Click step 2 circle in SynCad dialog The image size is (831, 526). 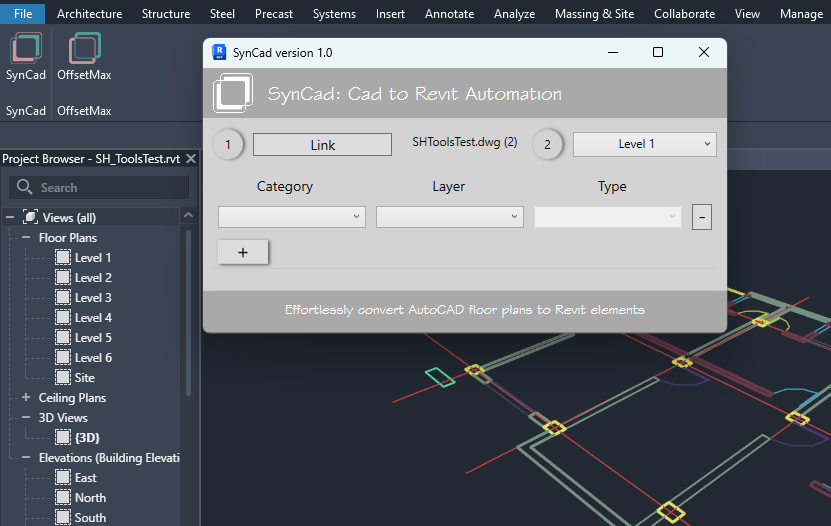(547, 144)
